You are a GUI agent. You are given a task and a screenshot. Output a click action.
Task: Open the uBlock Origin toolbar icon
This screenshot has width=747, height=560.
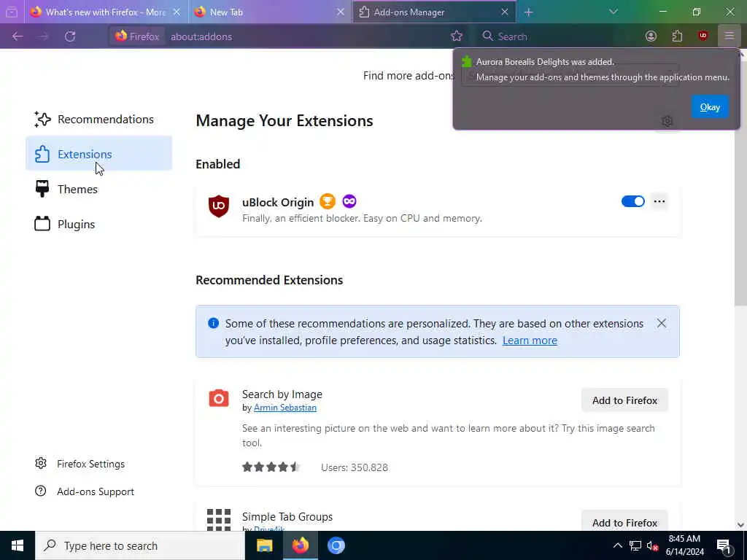[x=703, y=36]
